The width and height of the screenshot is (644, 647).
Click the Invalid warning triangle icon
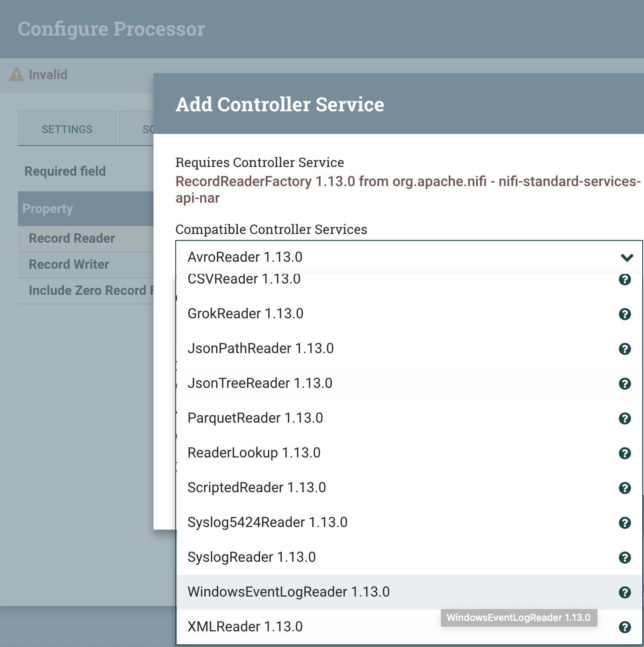click(17, 75)
